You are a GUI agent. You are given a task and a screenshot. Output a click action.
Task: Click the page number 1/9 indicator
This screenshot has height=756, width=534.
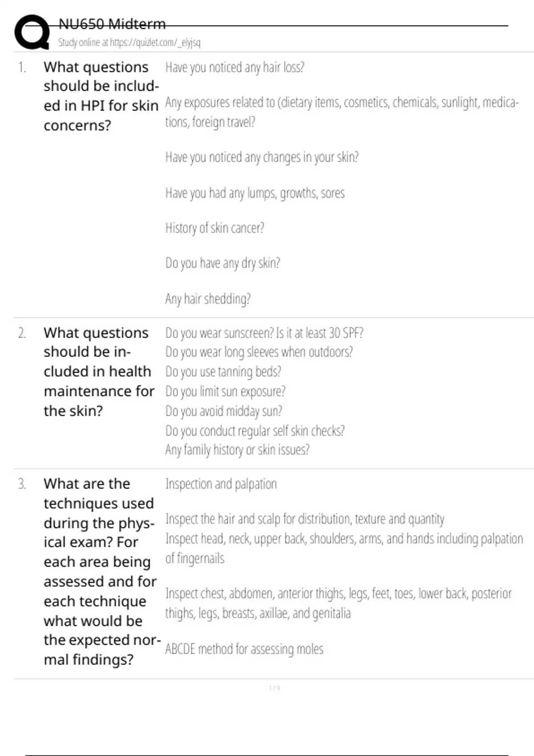[275, 688]
